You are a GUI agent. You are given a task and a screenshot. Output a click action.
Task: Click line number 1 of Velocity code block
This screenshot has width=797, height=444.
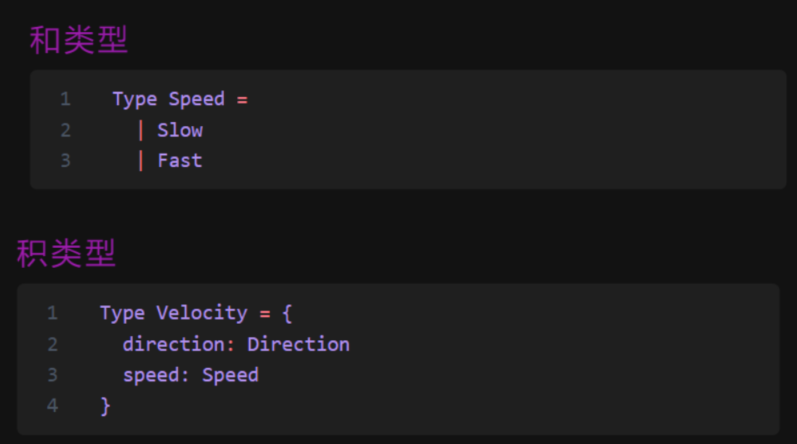pos(53,313)
